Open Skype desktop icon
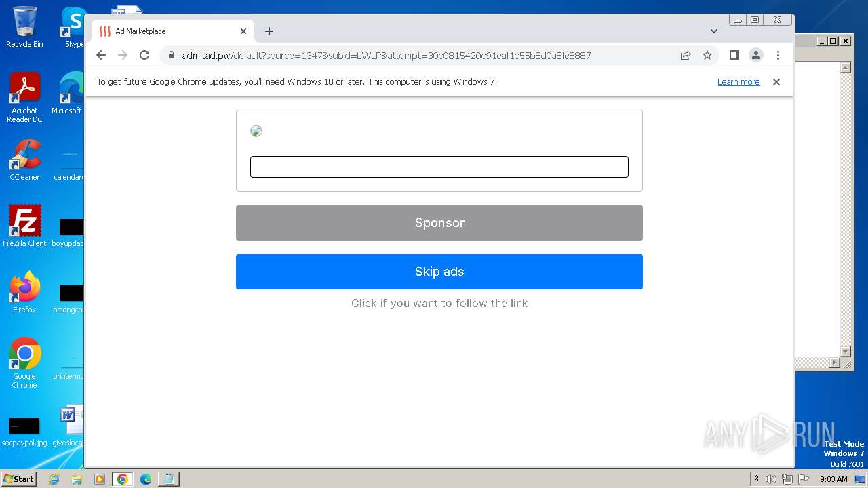 73,27
